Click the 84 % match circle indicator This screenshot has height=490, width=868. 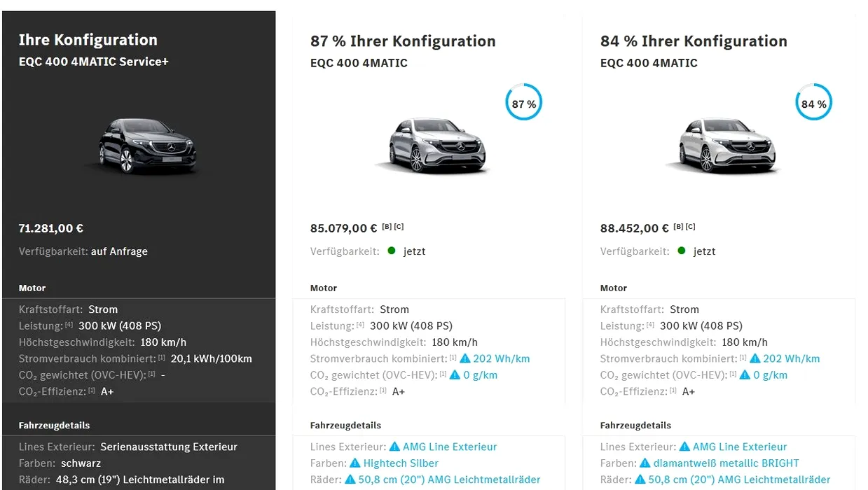814,104
